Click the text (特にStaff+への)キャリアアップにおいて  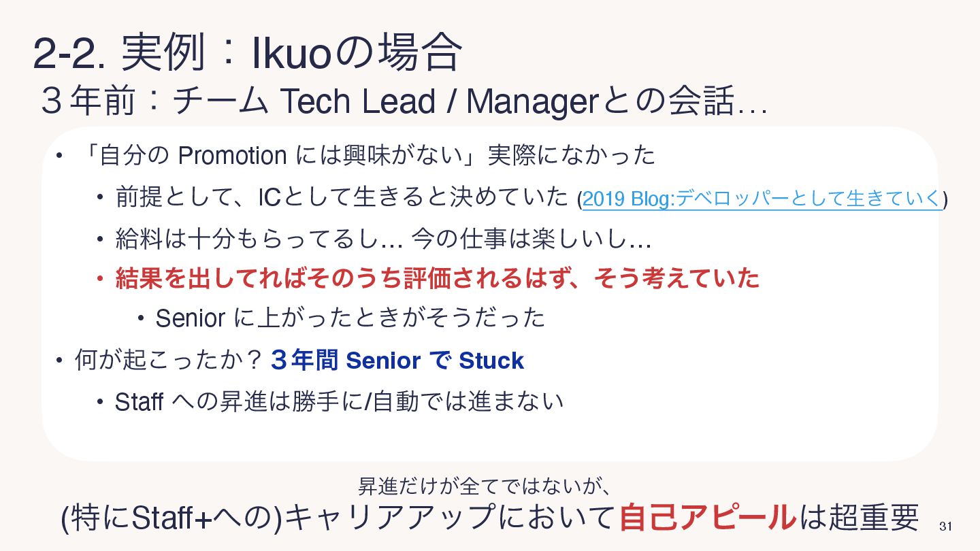(x=340, y=518)
